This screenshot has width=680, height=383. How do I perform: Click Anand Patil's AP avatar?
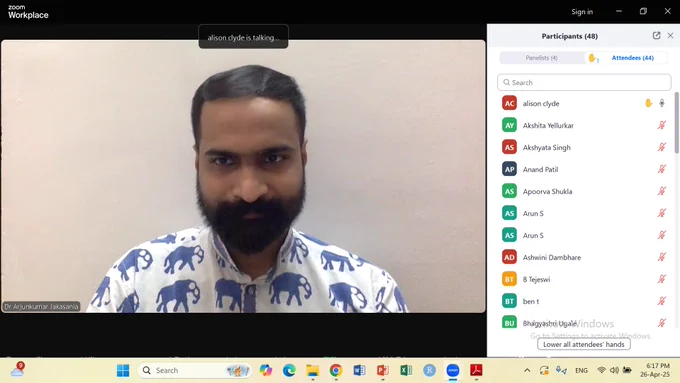(509, 169)
